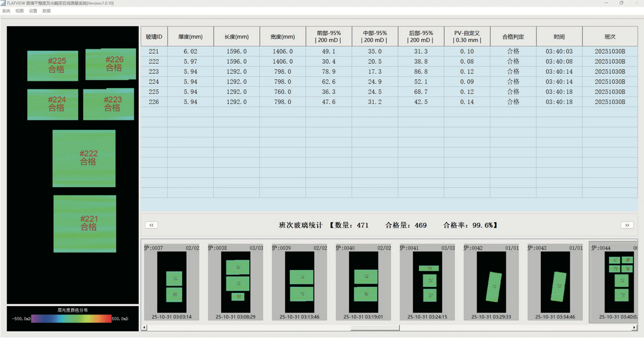Click the next page » button
644x339 pixels.
tap(627, 225)
